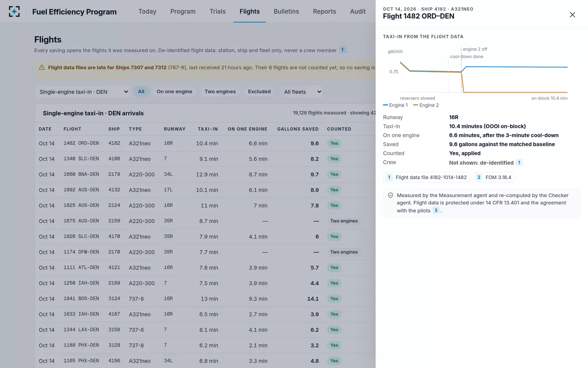Sort by the Taxi-In column header
The width and height of the screenshot is (588, 368).
coord(208,129)
